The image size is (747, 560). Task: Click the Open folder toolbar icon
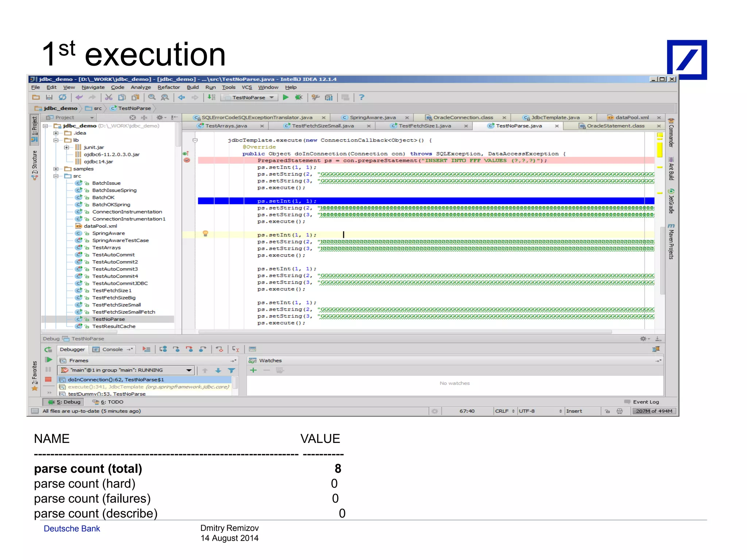36,97
